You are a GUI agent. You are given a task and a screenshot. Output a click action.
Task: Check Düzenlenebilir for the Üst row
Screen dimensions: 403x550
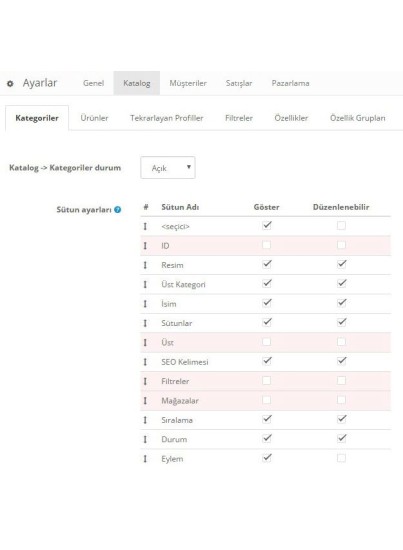tap(341, 342)
